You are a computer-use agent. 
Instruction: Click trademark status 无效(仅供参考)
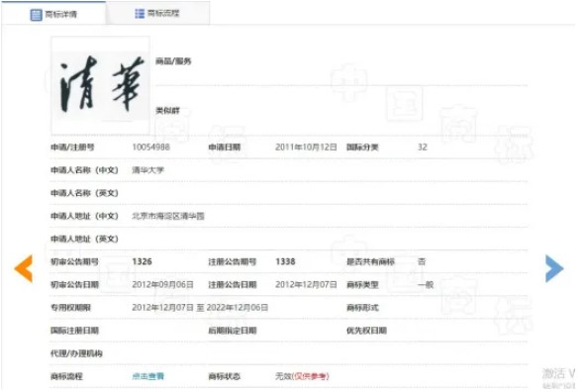point(302,376)
